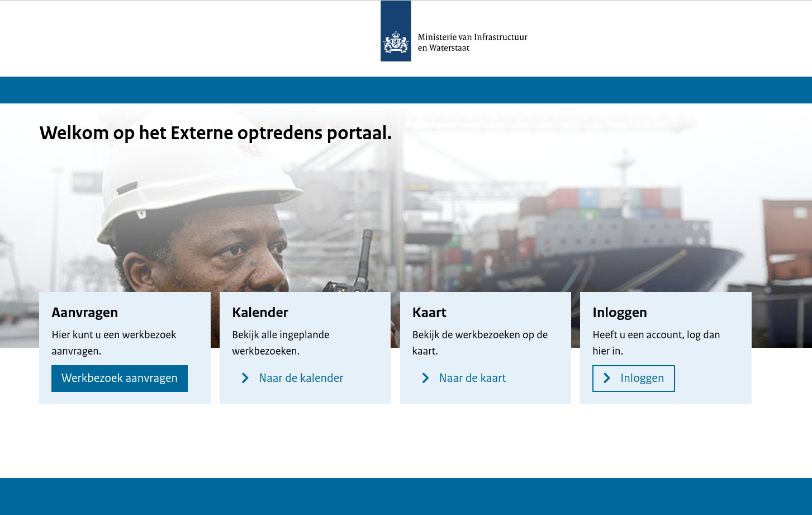812x515 pixels.
Task: Click the chevron icon before Naar de kaart
Action: [x=425, y=379]
